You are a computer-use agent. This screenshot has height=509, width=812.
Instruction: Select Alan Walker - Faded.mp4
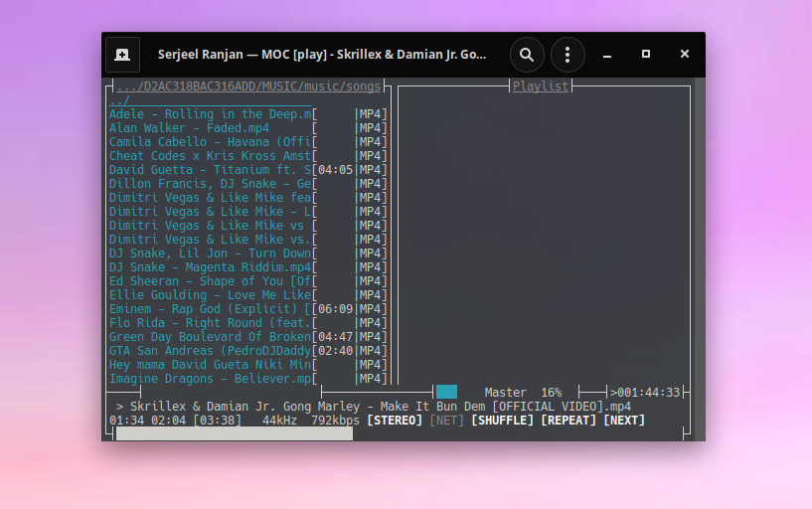click(189, 128)
